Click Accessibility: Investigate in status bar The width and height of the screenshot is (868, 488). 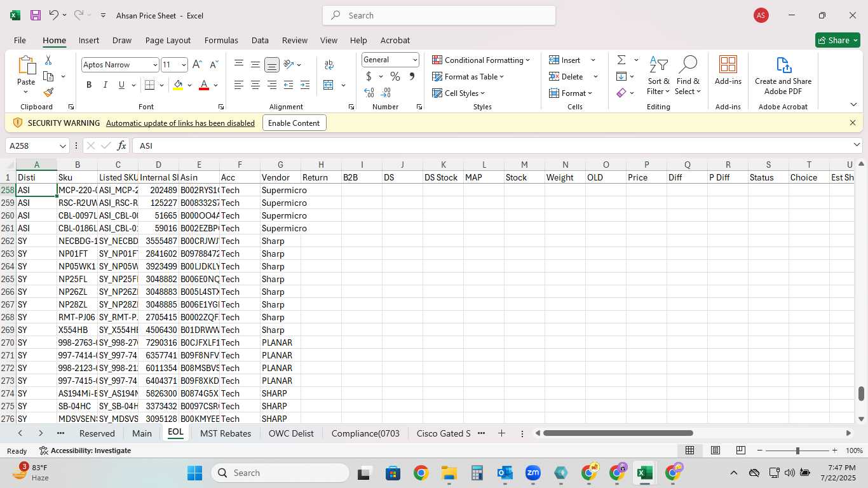tap(85, 451)
